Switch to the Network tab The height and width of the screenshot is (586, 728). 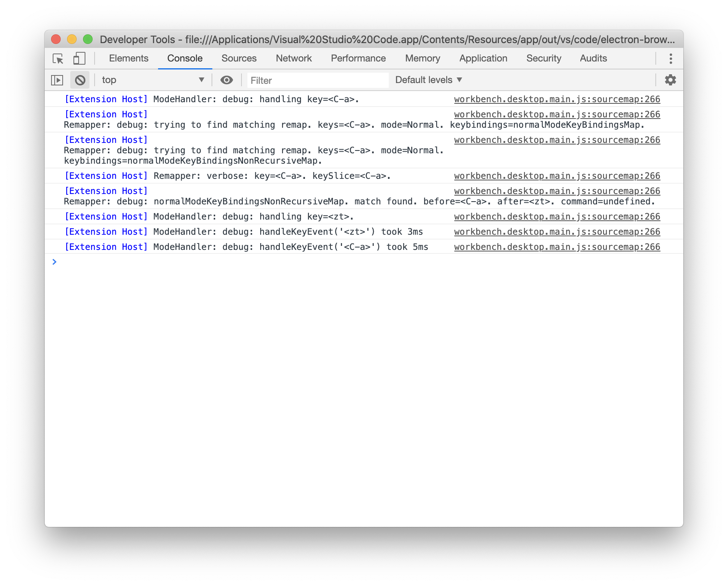coord(293,58)
